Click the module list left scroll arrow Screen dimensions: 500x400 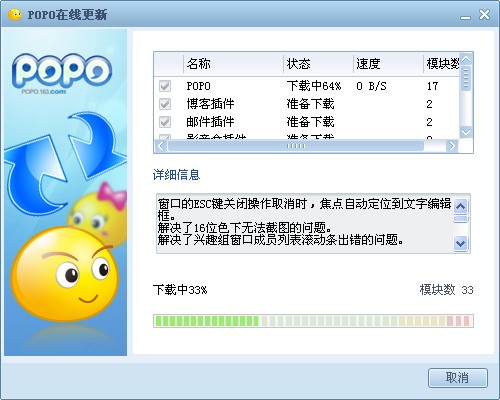click(x=161, y=146)
